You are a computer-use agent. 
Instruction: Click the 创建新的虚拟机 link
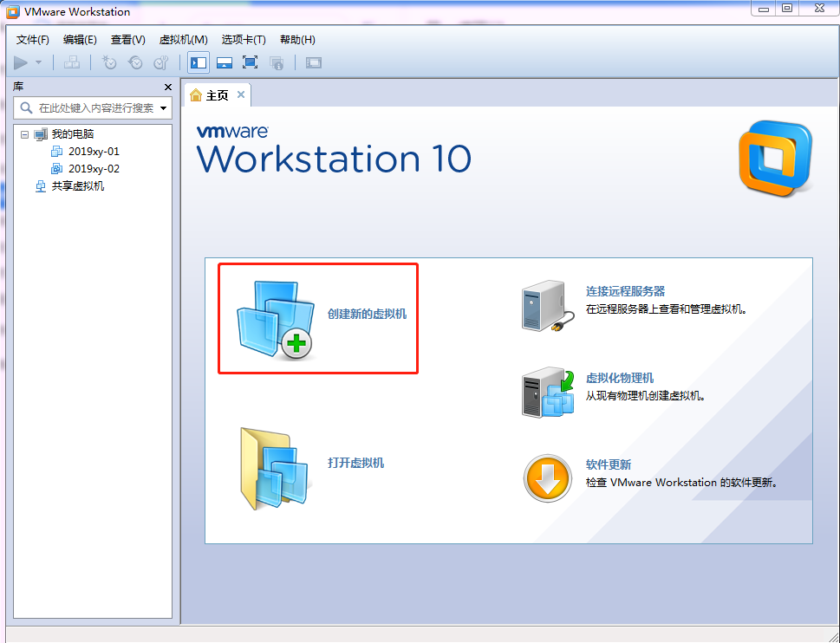click(367, 315)
